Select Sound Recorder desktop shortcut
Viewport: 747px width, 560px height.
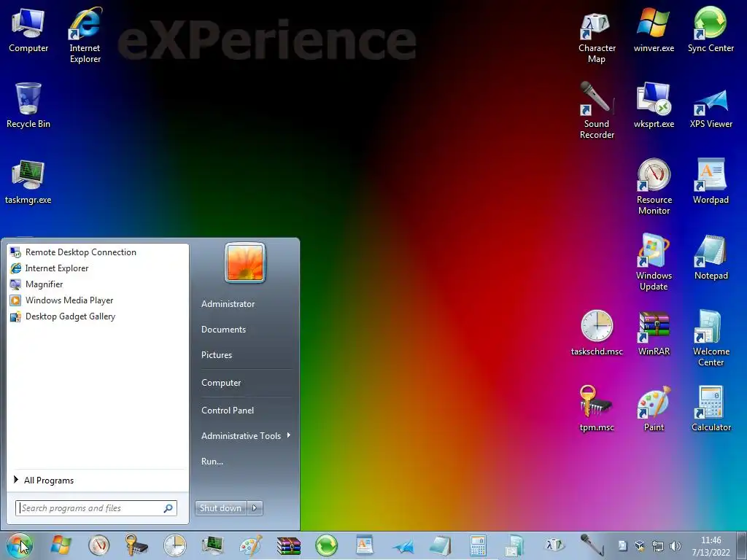point(597,111)
